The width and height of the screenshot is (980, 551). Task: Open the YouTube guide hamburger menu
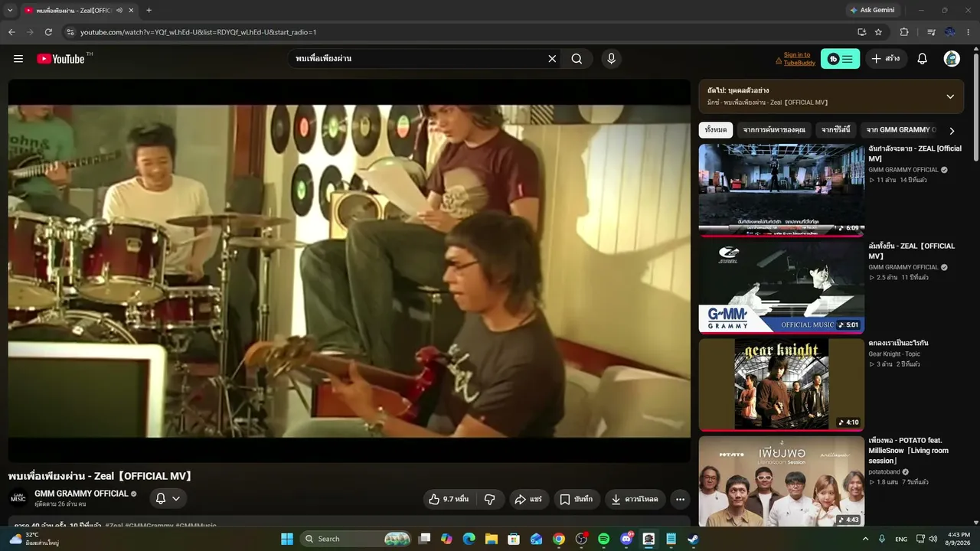click(x=18, y=59)
